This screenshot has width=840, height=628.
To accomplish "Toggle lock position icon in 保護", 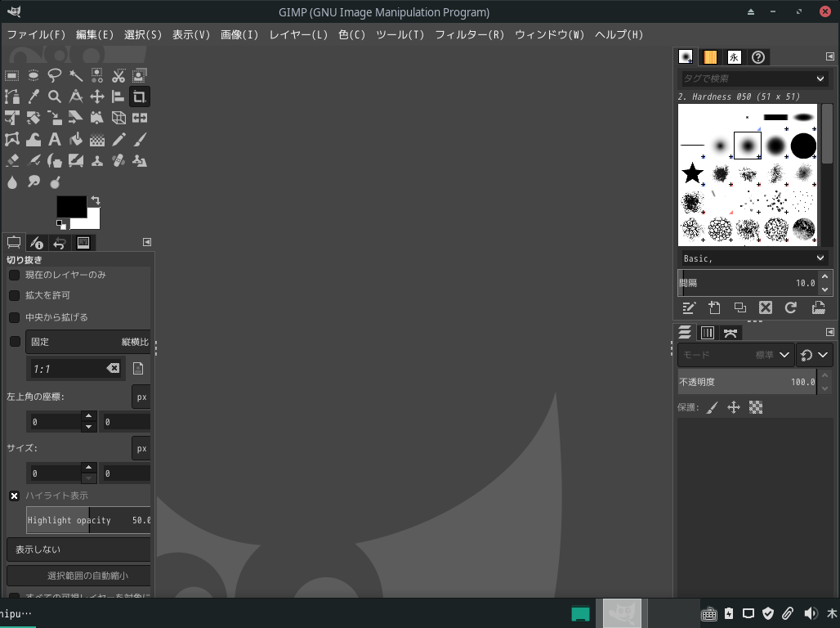I will coord(734,407).
